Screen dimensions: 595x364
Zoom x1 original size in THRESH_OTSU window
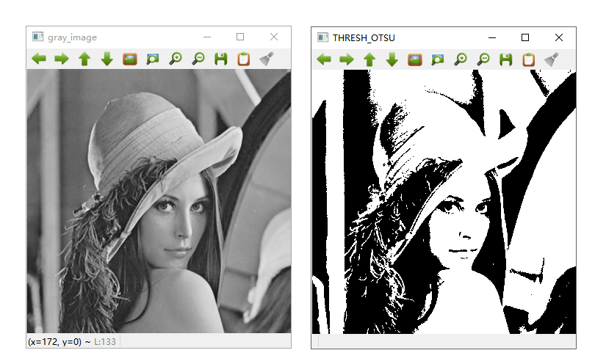tap(415, 59)
